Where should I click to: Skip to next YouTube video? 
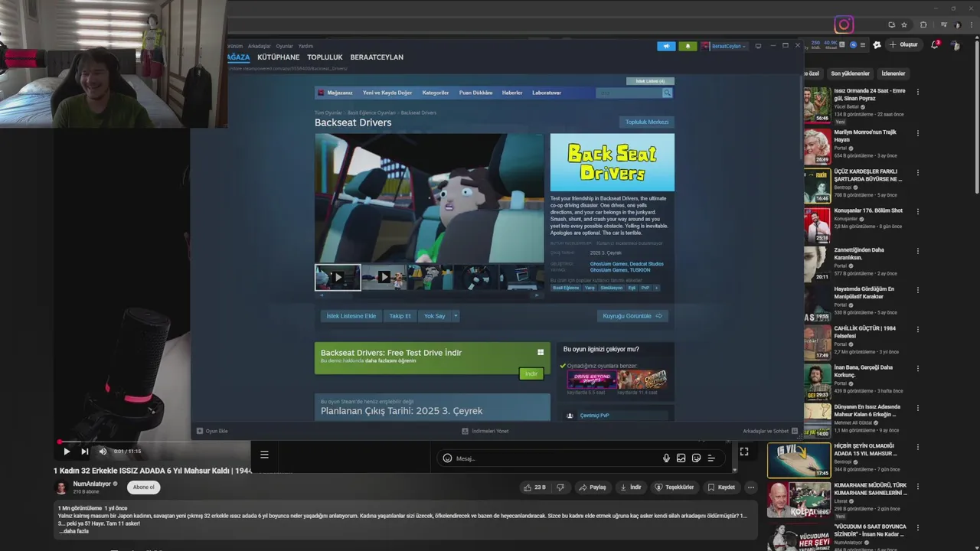coord(85,452)
